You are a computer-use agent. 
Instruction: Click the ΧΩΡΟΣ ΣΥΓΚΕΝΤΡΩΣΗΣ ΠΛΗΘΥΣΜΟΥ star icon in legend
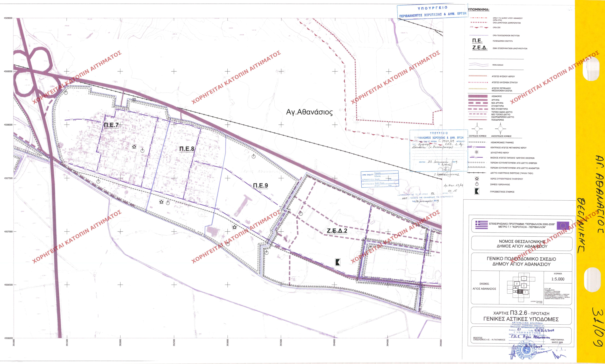[x=477, y=179]
